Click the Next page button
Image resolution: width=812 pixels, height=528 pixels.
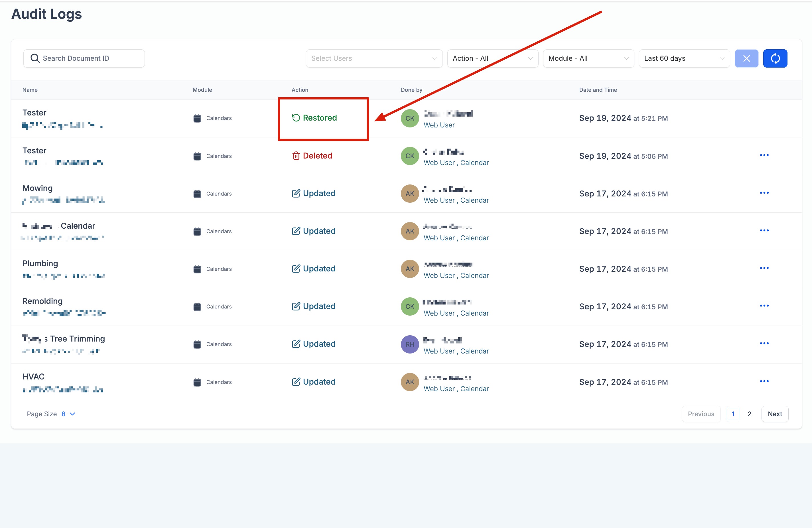click(x=774, y=414)
